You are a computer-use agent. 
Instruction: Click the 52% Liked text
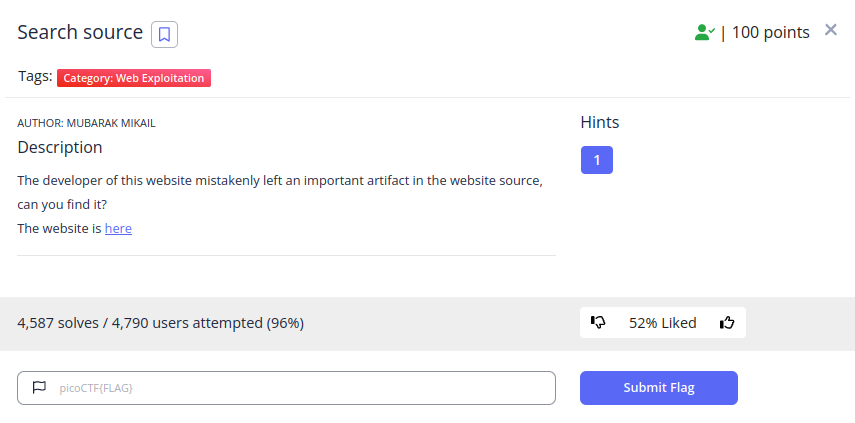point(663,323)
